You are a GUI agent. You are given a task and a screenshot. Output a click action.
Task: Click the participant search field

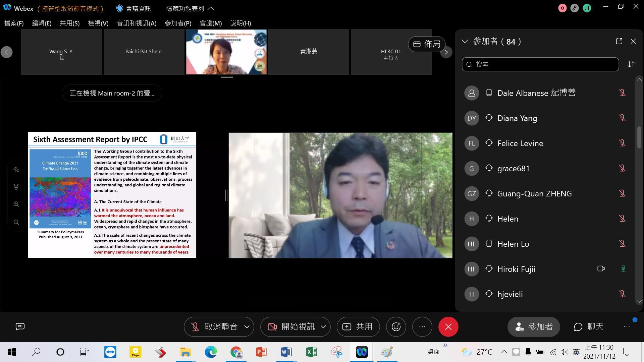540,64
